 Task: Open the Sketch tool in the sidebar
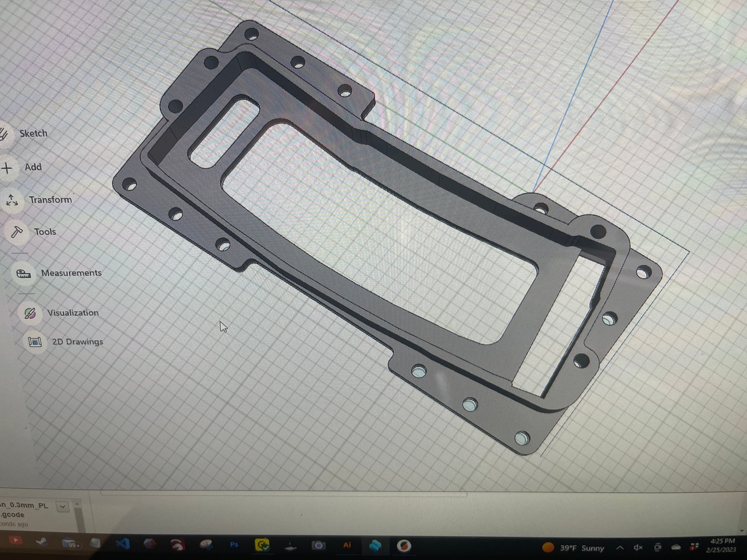point(33,133)
